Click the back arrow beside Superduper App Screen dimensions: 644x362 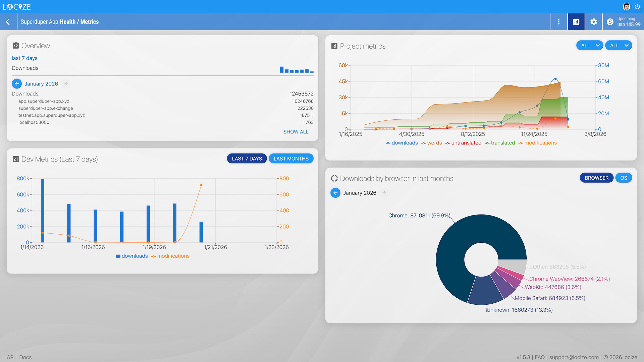pyautogui.click(x=8, y=21)
